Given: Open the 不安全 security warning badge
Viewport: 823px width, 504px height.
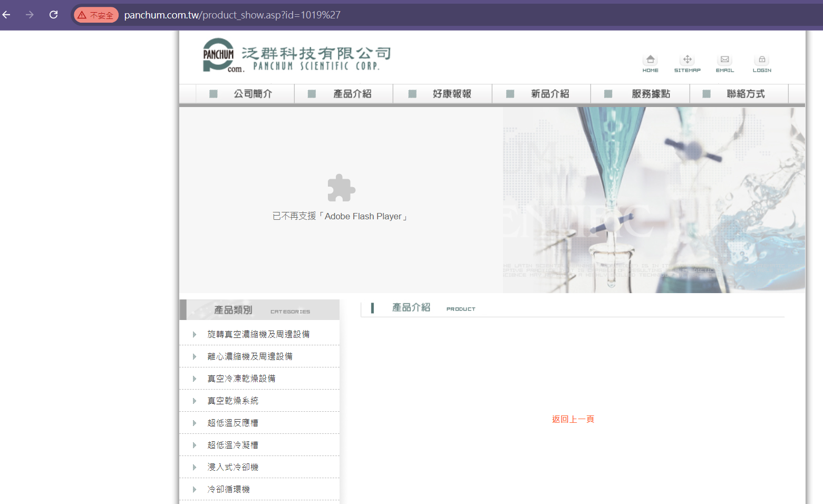Looking at the screenshot, I should pyautogui.click(x=96, y=15).
